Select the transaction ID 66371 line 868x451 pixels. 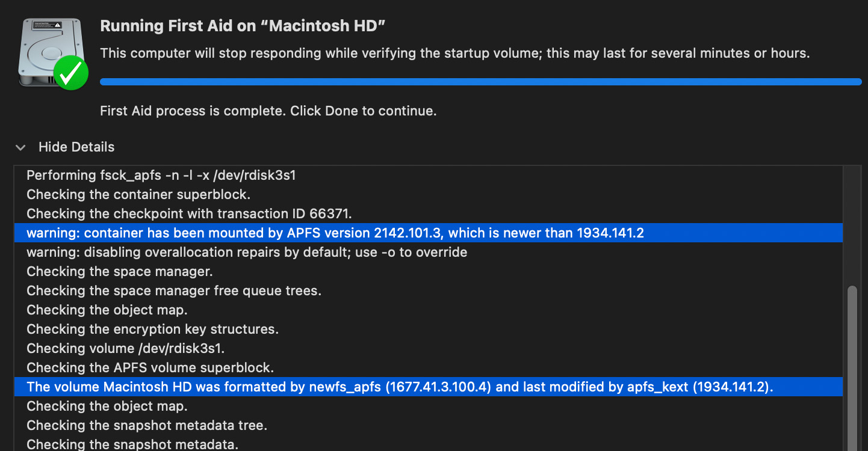[189, 214]
